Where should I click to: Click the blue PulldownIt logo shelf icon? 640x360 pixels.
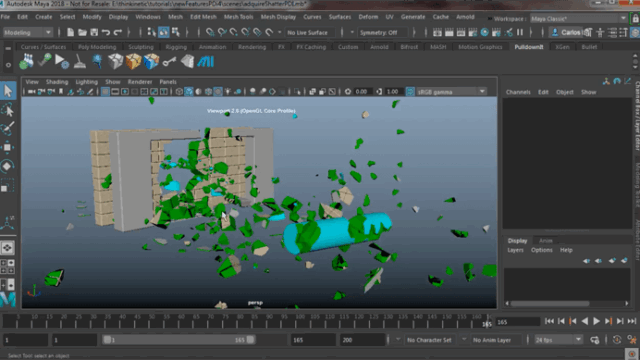[205, 62]
